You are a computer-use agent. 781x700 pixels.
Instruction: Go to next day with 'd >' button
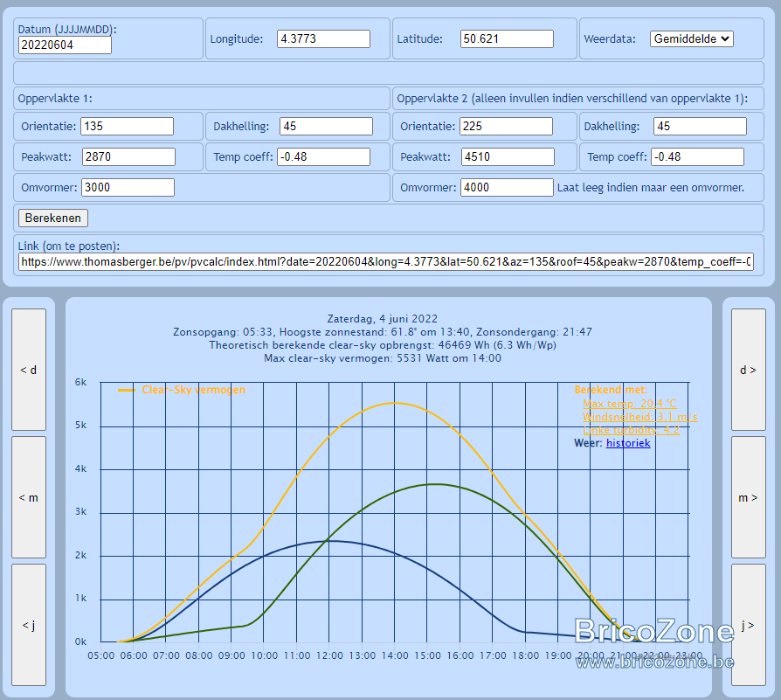coord(748,369)
